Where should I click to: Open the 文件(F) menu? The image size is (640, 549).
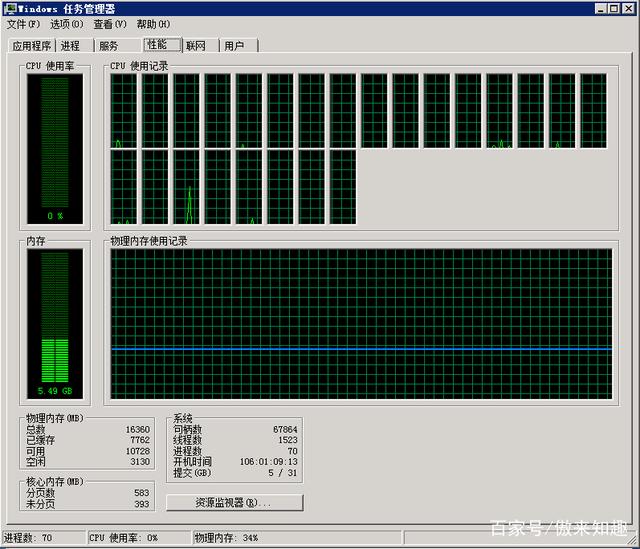click(x=23, y=24)
